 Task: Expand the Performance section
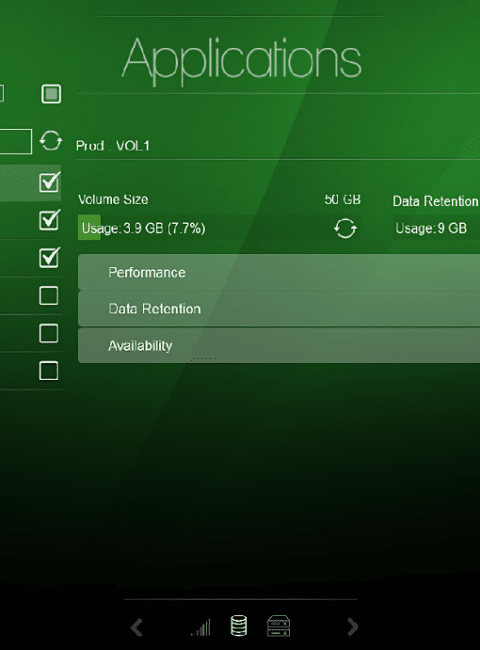279,272
